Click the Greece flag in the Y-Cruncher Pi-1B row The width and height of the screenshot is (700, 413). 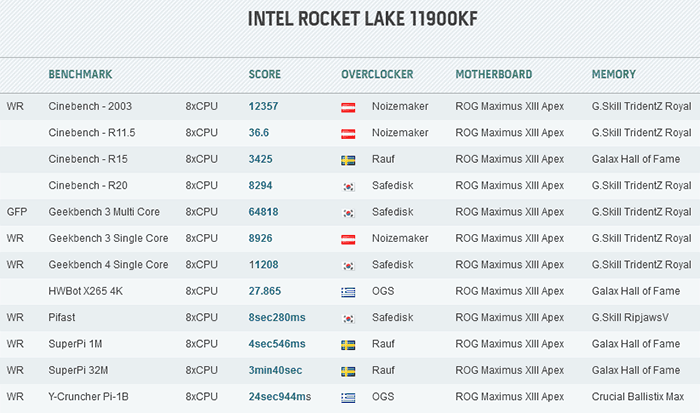click(x=348, y=397)
